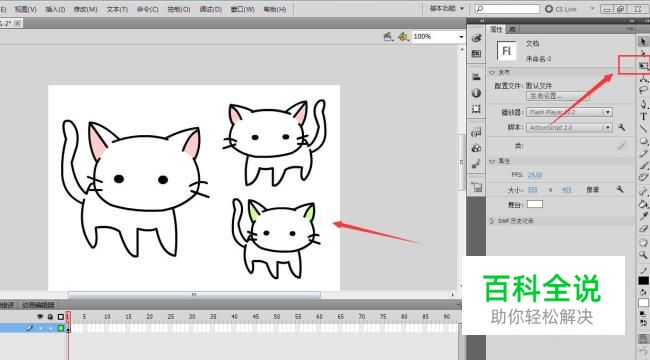Select the Eraser tool
This screenshot has width=650, height=360.
point(643,229)
